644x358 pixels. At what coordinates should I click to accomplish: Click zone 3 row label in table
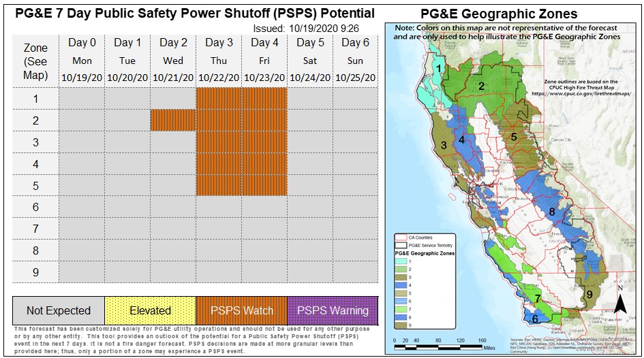coord(35,142)
